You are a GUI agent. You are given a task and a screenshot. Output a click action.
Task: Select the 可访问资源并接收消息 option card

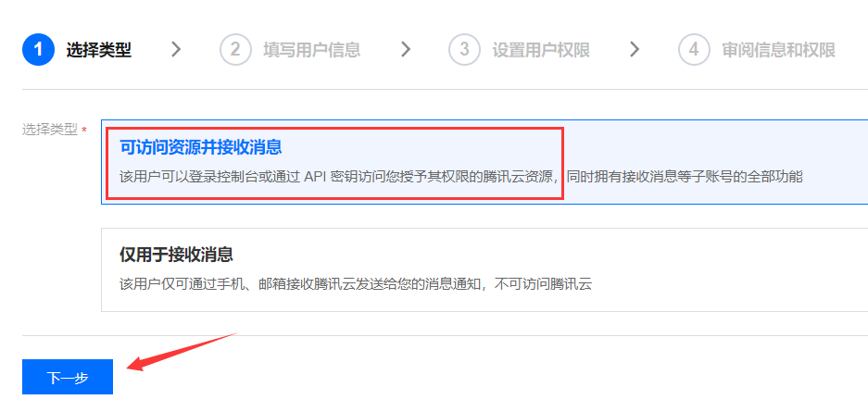pyautogui.click(x=484, y=162)
